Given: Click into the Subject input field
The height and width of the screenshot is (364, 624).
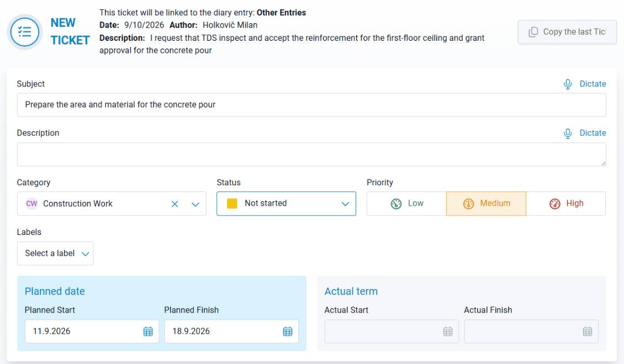Looking at the screenshot, I should [311, 105].
